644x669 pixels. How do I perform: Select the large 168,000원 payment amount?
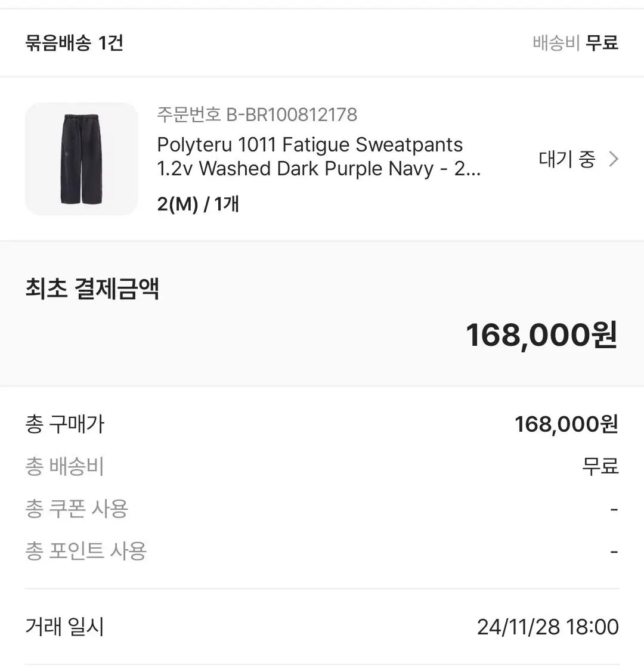(x=541, y=335)
